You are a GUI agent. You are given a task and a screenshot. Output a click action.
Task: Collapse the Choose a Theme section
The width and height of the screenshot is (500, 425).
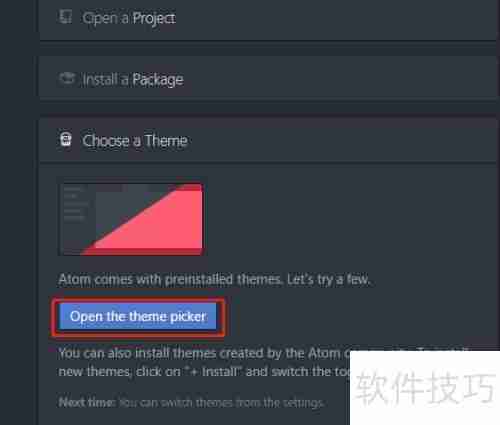268,140
